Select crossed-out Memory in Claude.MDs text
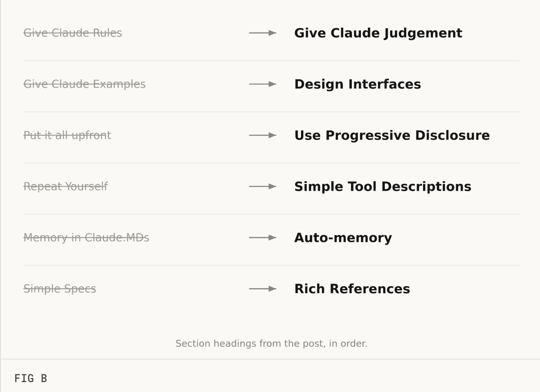The width and height of the screenshot is (540, 392). tap(86, 238)
